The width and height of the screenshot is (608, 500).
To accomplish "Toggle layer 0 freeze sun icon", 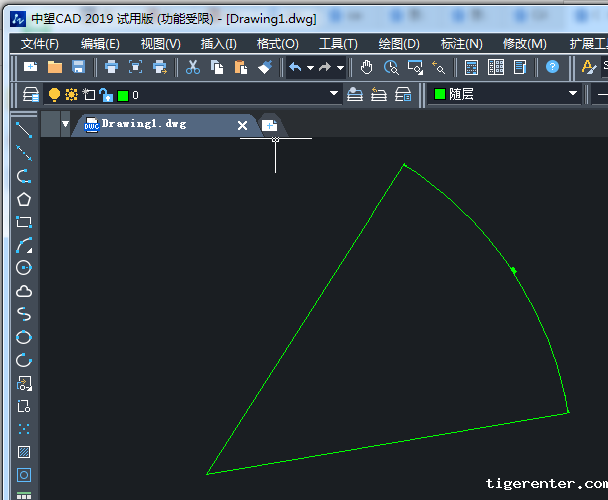I will tap(72, 95).
